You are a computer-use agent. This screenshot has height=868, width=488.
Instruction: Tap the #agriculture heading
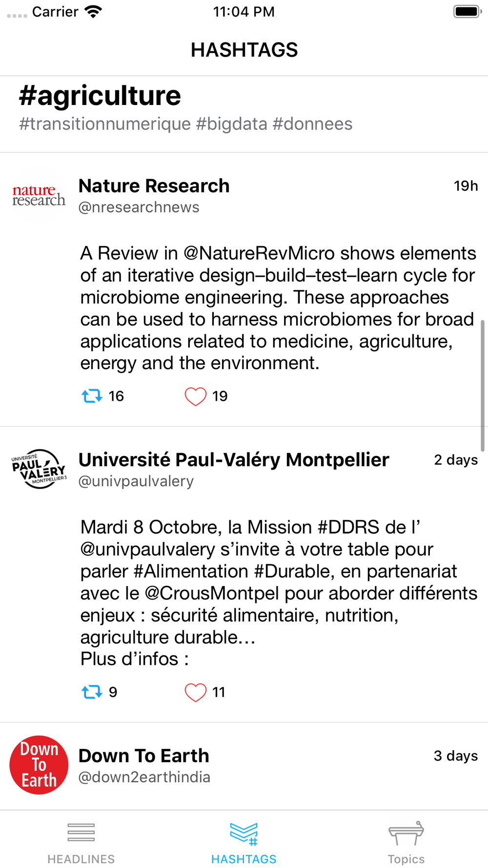100,96
